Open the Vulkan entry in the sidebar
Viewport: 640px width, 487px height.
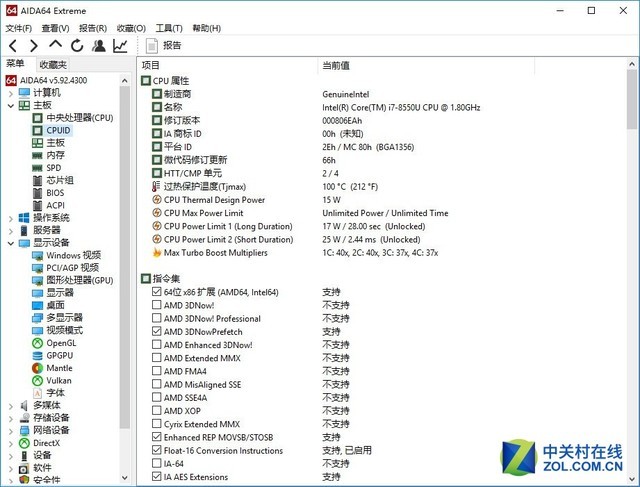pyautogui.click(x=59, y=380)
